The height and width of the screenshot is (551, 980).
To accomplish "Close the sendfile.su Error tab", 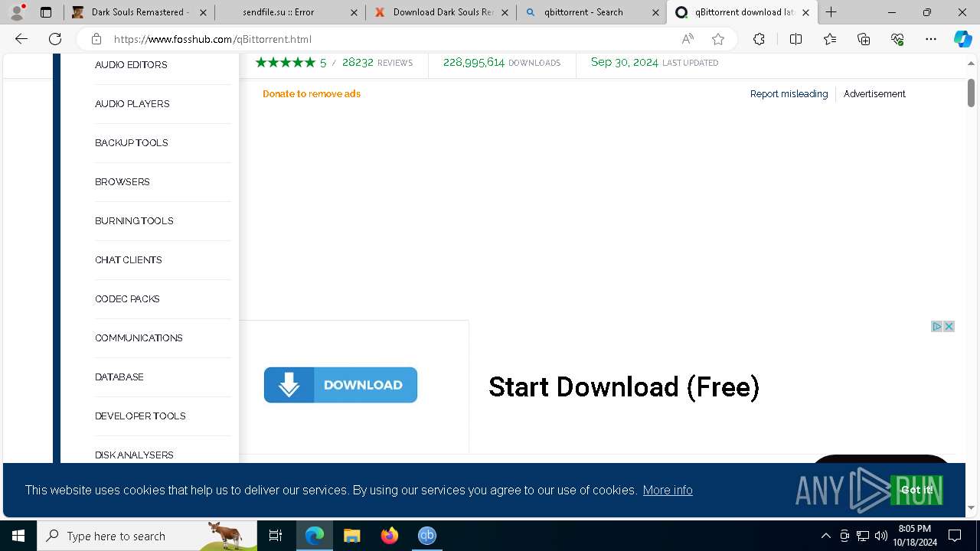I will (353, 12).
